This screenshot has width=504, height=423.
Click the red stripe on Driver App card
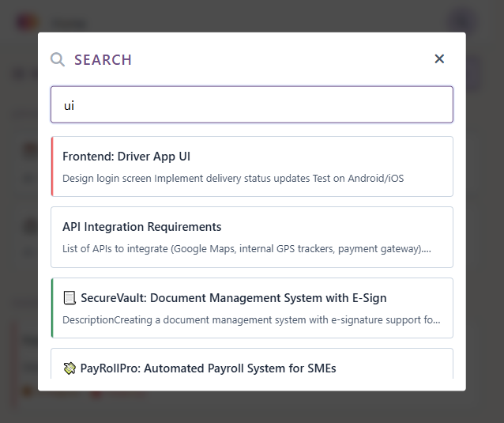click(52, 166)
